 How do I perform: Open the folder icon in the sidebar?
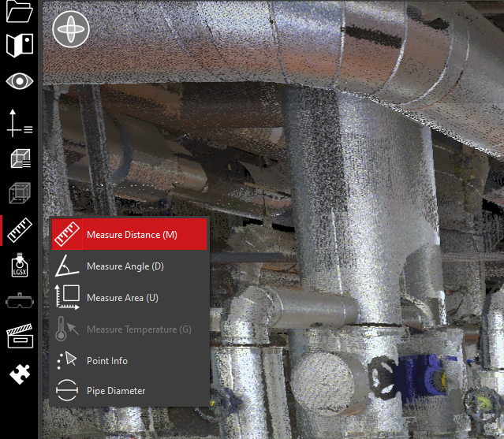tap(19, 12)
